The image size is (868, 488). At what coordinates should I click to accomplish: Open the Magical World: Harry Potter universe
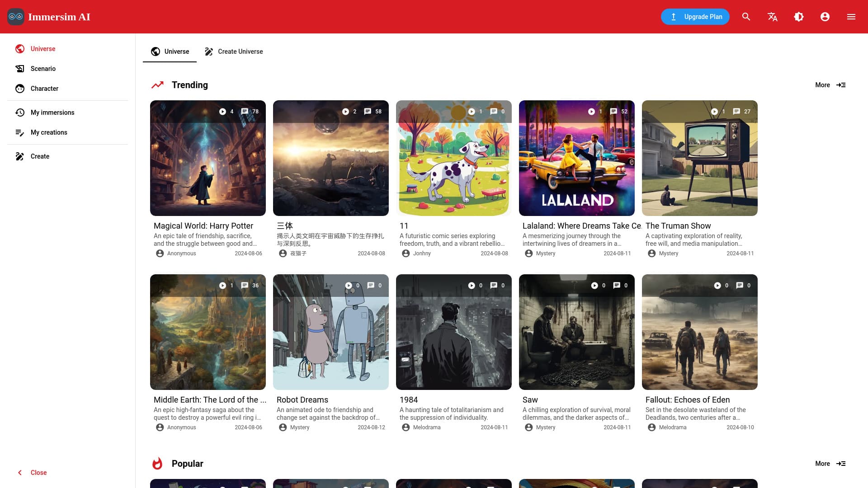[x=208, y=158]
